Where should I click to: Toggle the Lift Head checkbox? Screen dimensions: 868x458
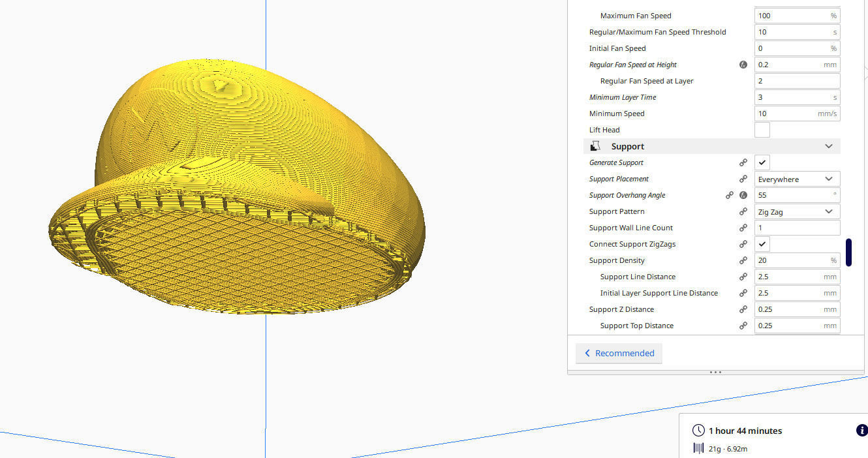pos(762,130)
